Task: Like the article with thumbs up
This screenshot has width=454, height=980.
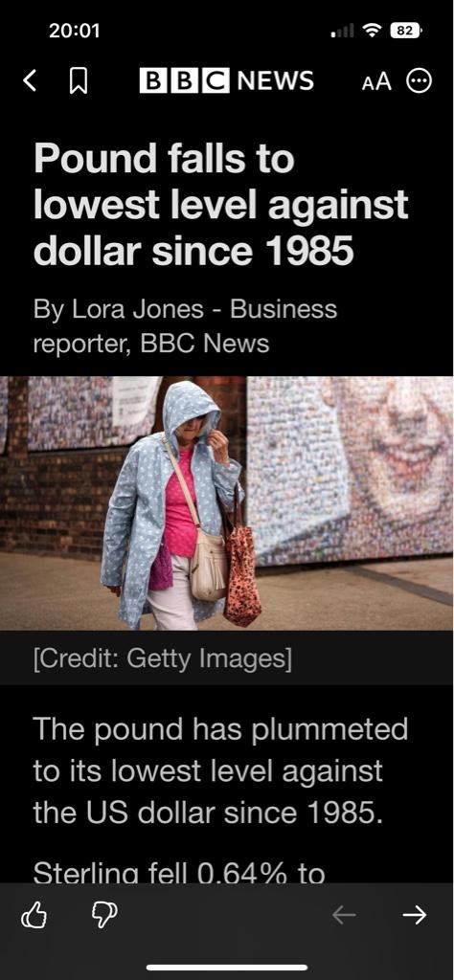Action: [x=34, y=916]
